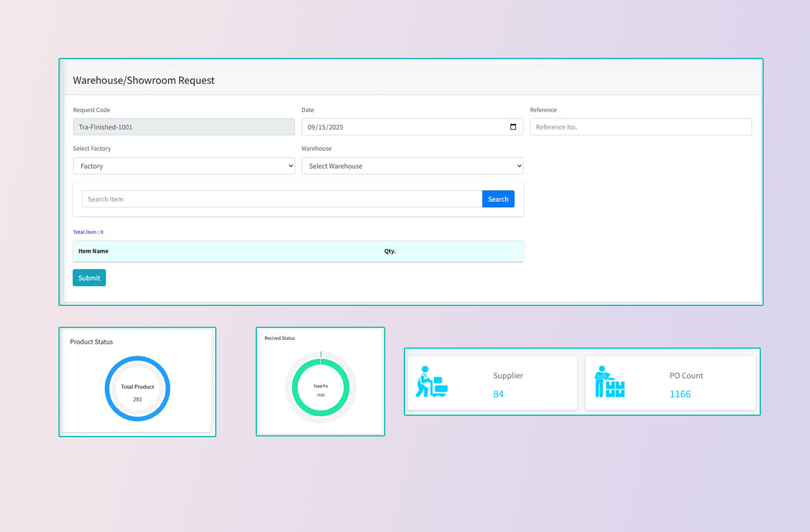Expand the Select Factory dropdown
The height and width of the screenshot is (532, 810).
[x=183, y=166]
